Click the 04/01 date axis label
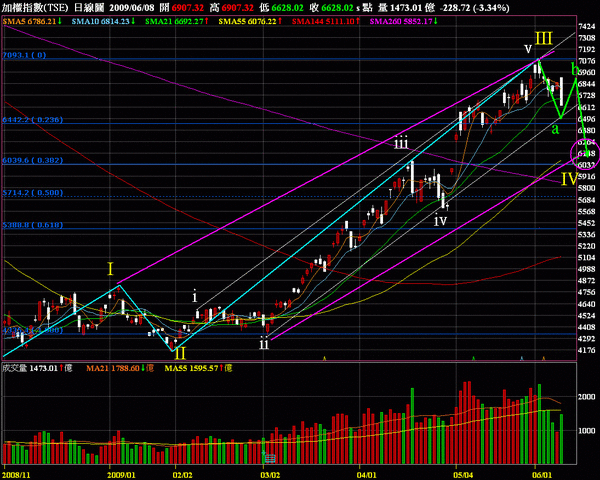 [x=367, y=475]
